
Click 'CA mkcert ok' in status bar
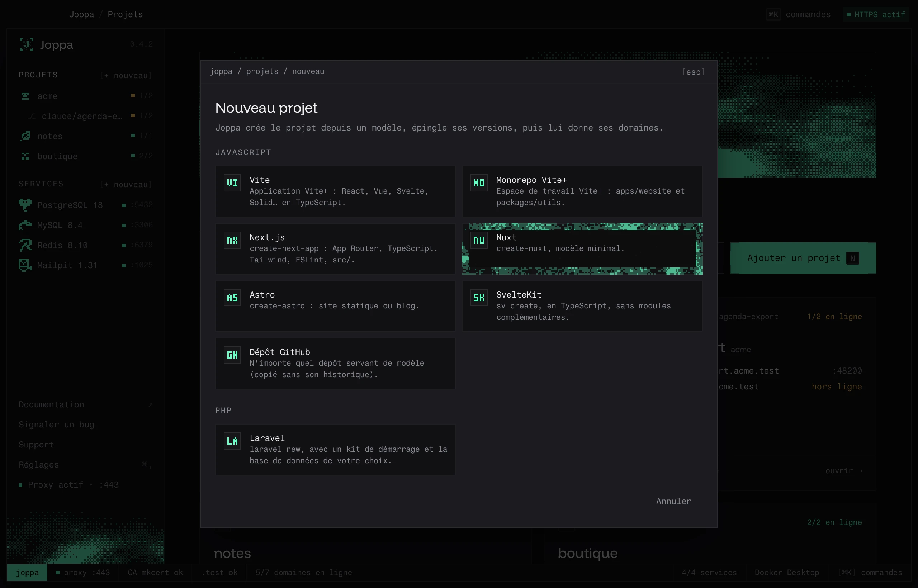click(155, 572)
